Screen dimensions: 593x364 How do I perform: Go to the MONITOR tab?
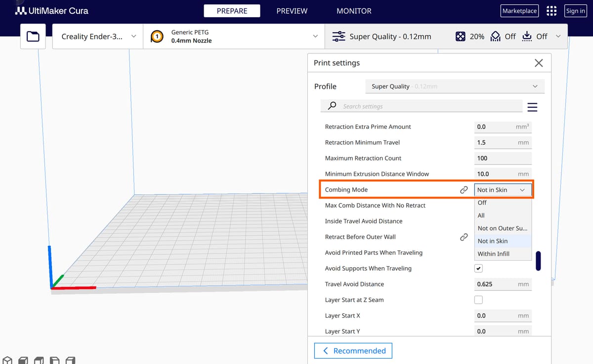tap(354, 11)
